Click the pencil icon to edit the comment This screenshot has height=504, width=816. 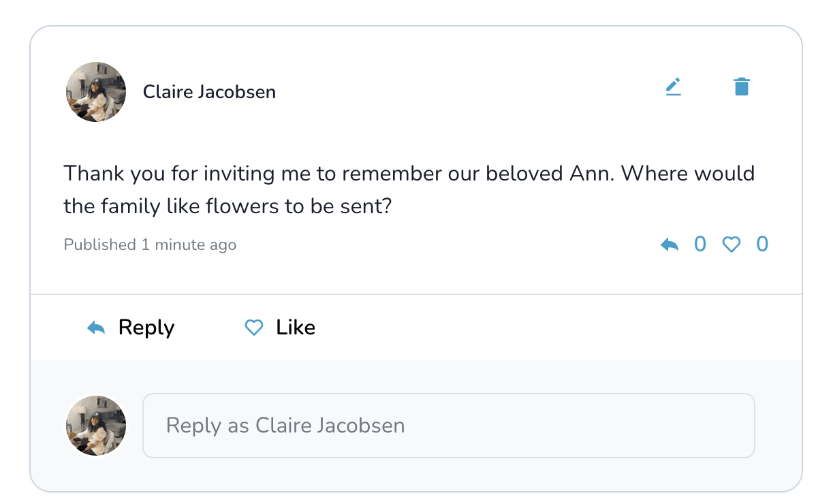pyautogui.click(x=674, y=86)
